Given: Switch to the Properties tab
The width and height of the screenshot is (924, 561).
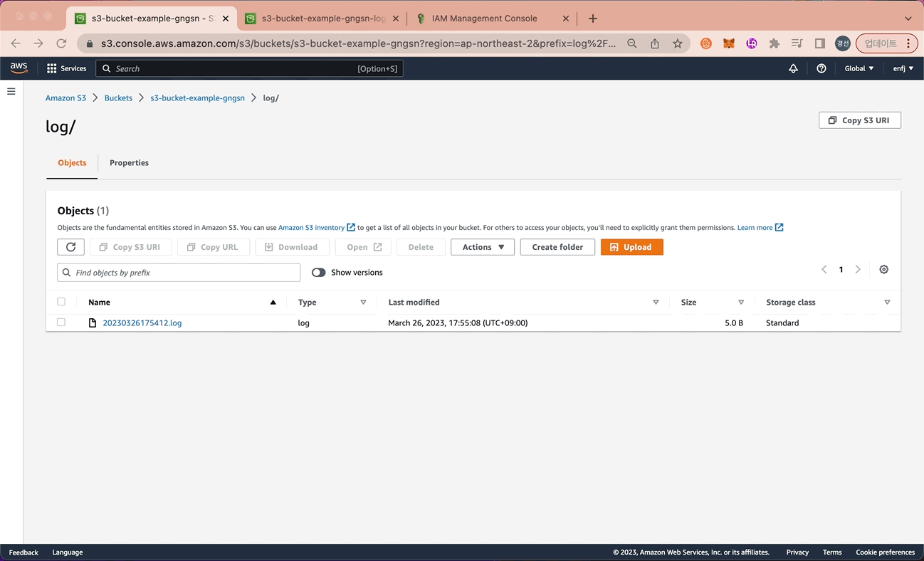Looking at the screenshot, I should (x=129, y=163).
